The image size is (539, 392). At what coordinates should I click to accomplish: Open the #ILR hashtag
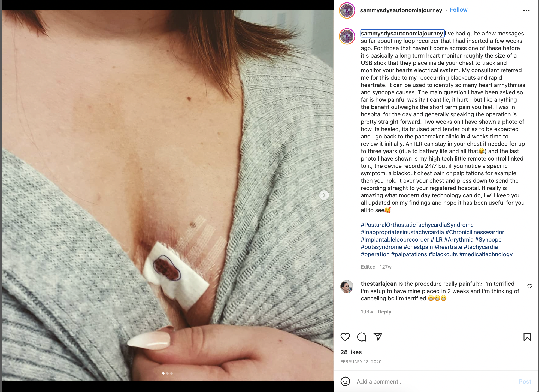(436, 240)
